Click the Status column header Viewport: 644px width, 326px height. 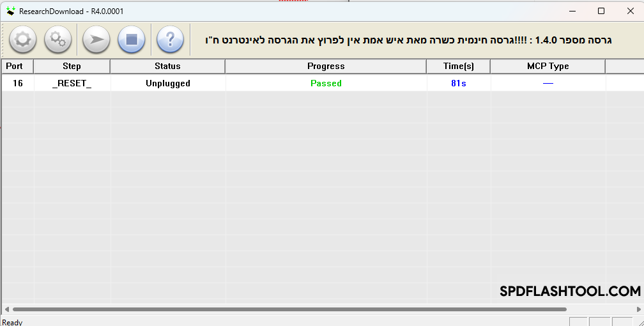(x=167, y=66)
